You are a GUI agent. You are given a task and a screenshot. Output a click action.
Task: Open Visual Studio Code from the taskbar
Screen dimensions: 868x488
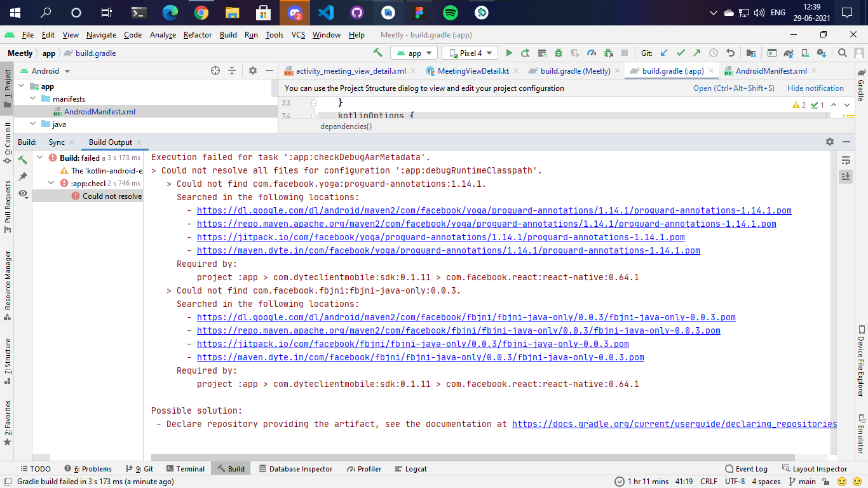click(326, 13)
